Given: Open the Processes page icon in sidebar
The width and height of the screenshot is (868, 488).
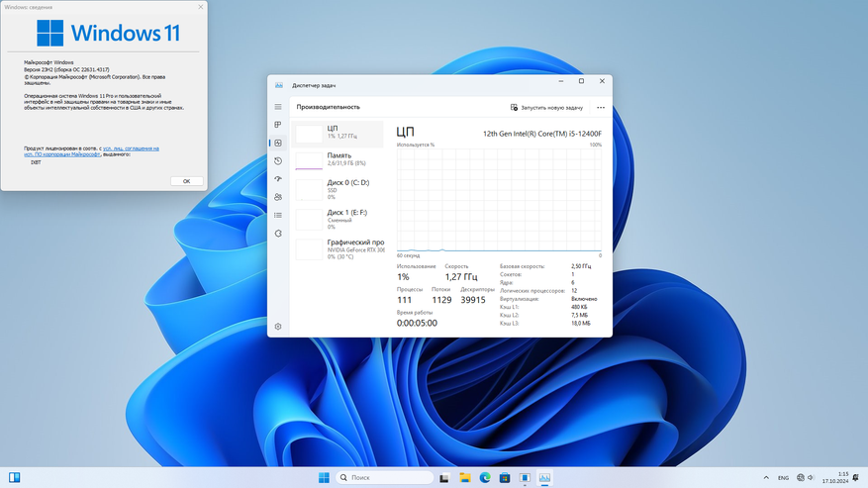Looking at the screenshot, I should (278, 125).
